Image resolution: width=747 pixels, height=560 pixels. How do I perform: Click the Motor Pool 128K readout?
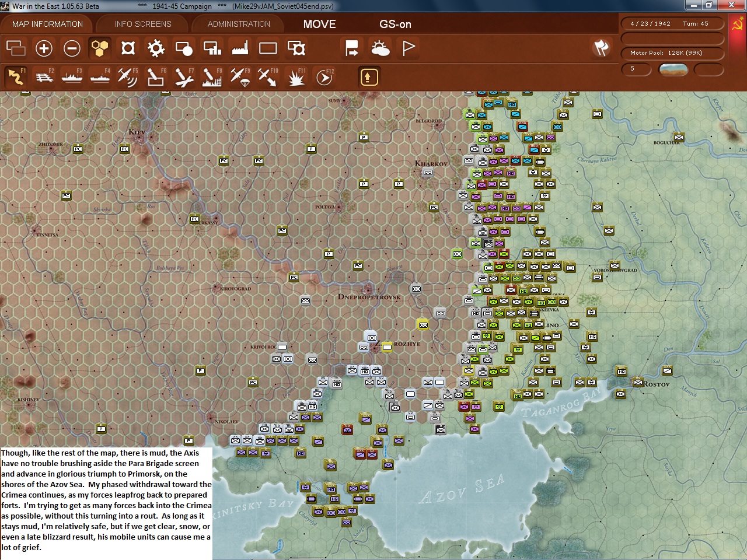pyautogui.click(x=672, y=52)
